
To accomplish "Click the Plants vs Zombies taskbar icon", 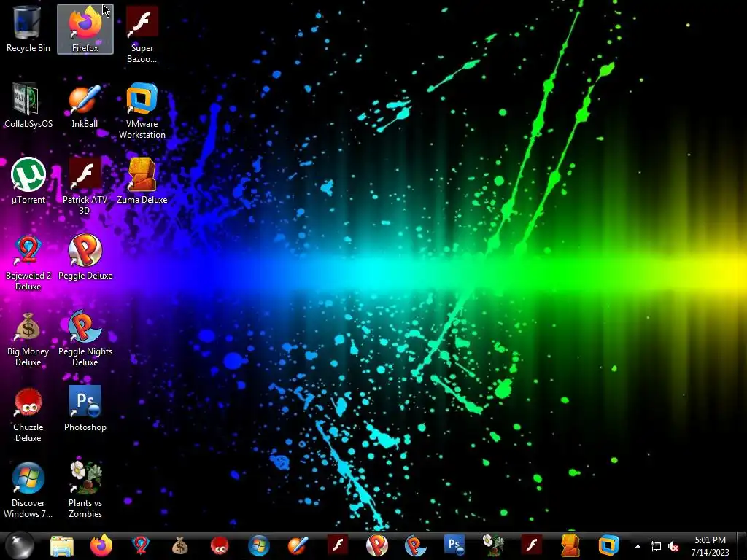I will pos(493,545).
